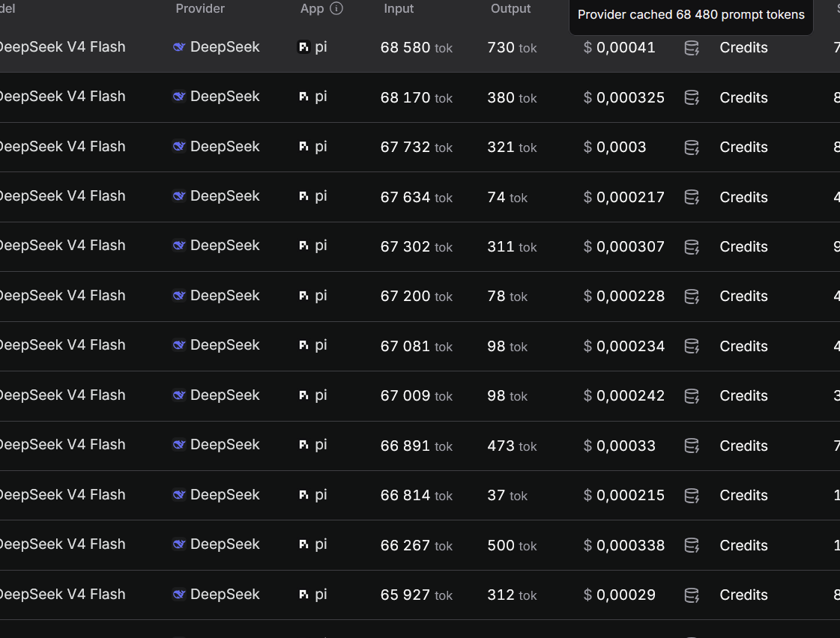840x638 pixels.
Task: Click pi app icon in 67 200 tok row
Action: tap(303, 296)
